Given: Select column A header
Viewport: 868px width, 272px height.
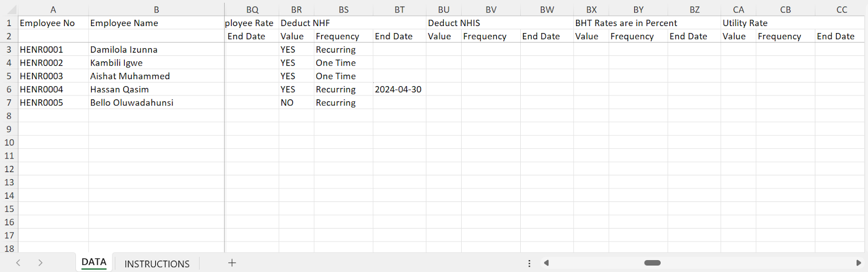Looking at the screenshot, I should tap(53, 10).
